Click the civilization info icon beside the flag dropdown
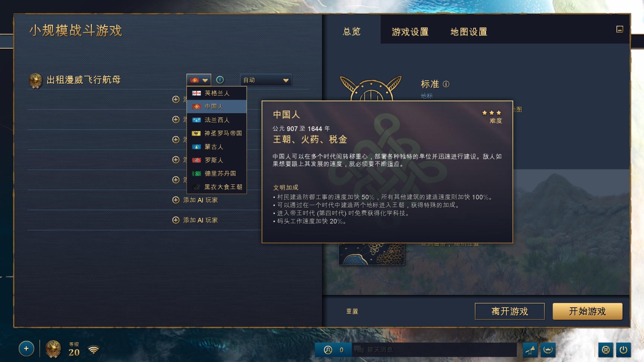 coord(220,80)
